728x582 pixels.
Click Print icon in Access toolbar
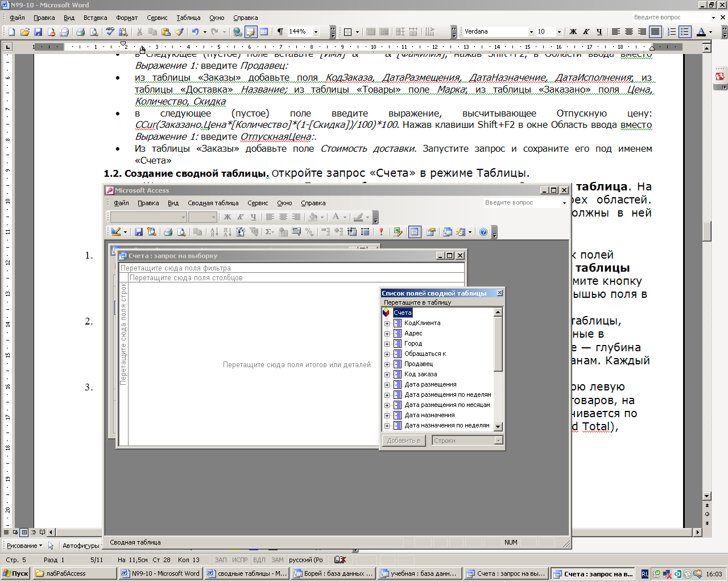pyautogui.click(x=168, y=232)
